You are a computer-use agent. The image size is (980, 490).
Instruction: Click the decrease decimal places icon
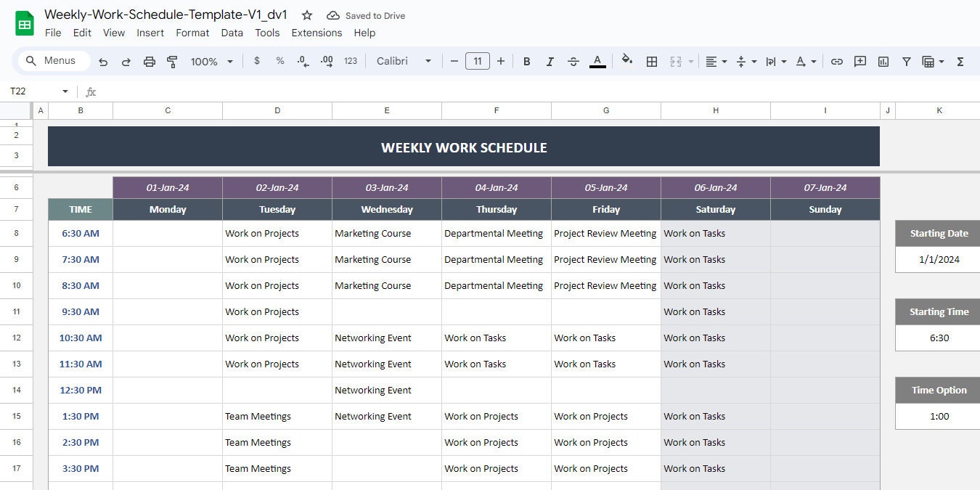pyautogui.click(x=303, y=61)
